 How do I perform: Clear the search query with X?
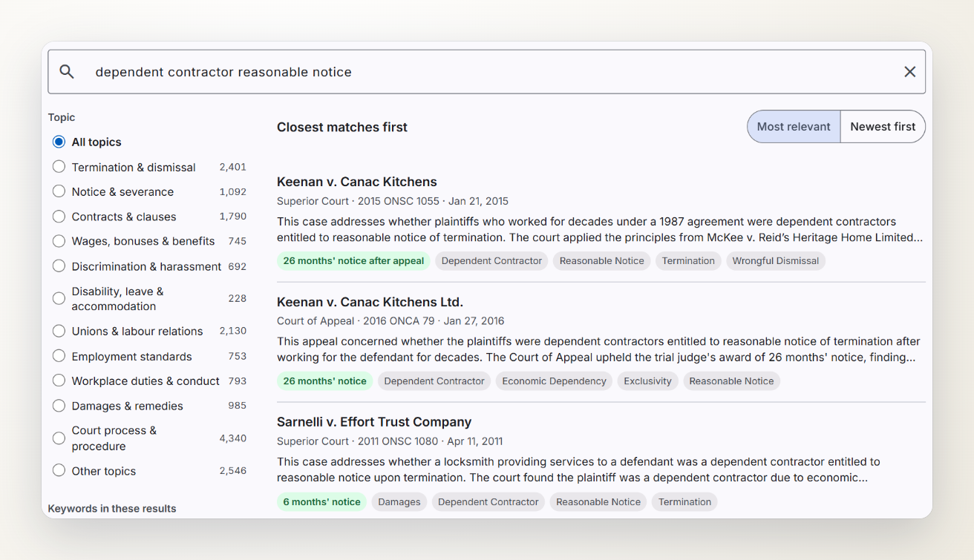(909, 72)
